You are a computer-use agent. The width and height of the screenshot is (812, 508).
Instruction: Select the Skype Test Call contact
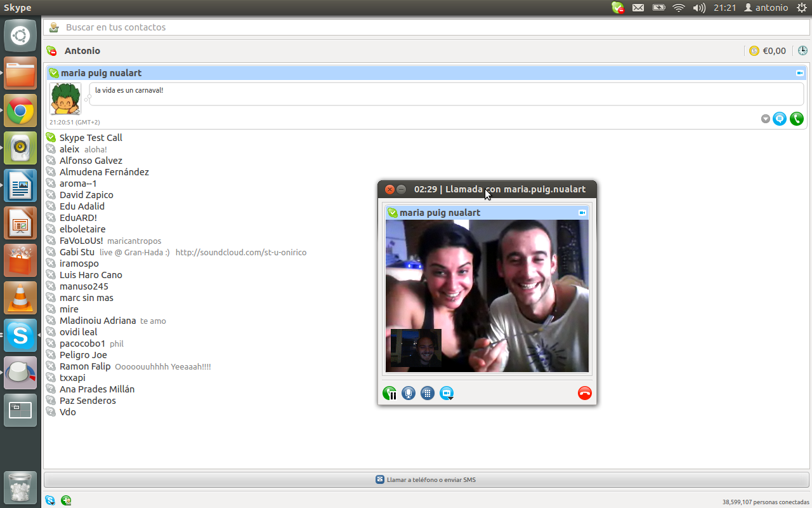[91, 138]
